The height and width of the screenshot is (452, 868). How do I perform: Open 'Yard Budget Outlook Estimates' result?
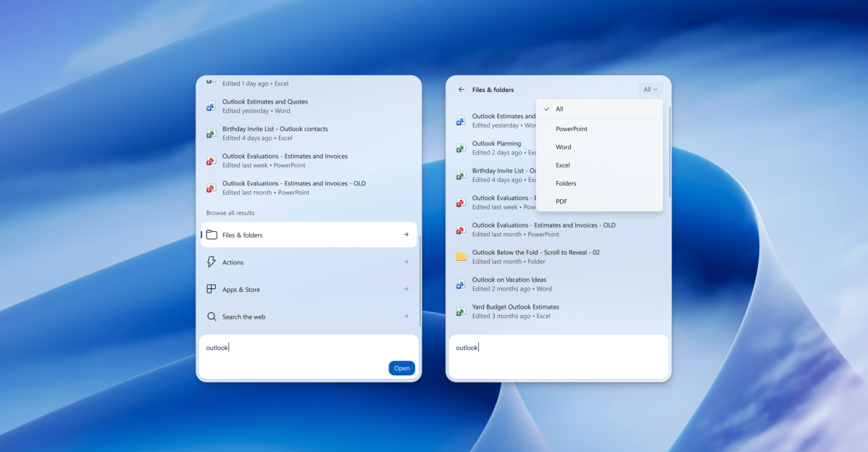tap(558, 311)
